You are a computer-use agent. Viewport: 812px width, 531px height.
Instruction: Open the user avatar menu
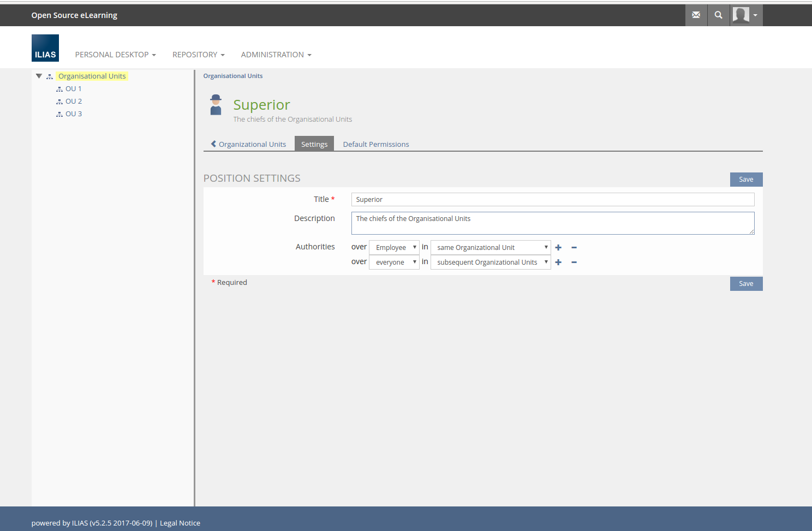(745, 15)
